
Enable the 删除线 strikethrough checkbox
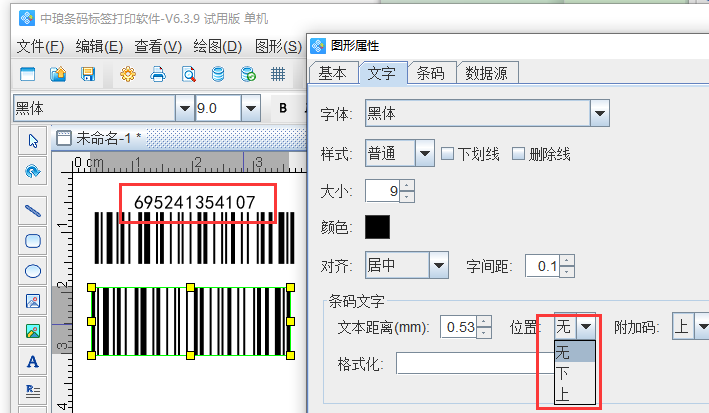(x=518, y=154)
